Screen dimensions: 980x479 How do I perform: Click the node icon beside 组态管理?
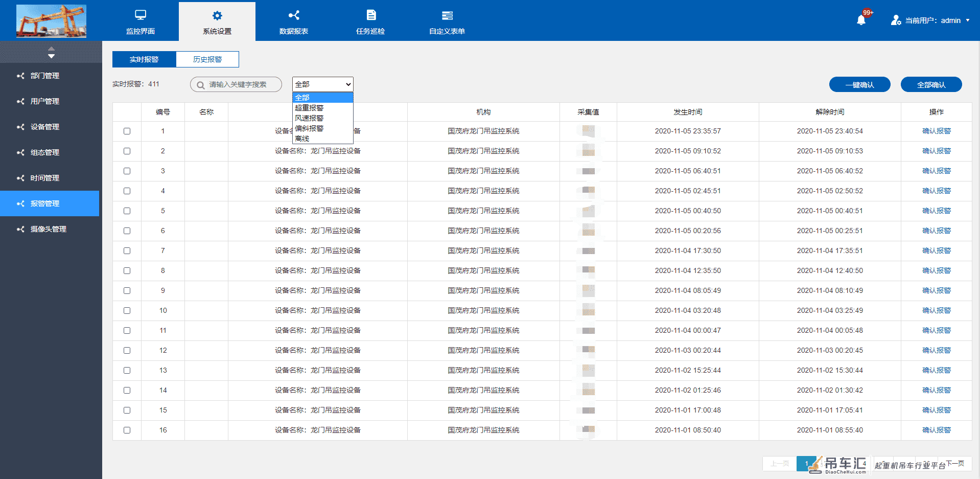20,152
